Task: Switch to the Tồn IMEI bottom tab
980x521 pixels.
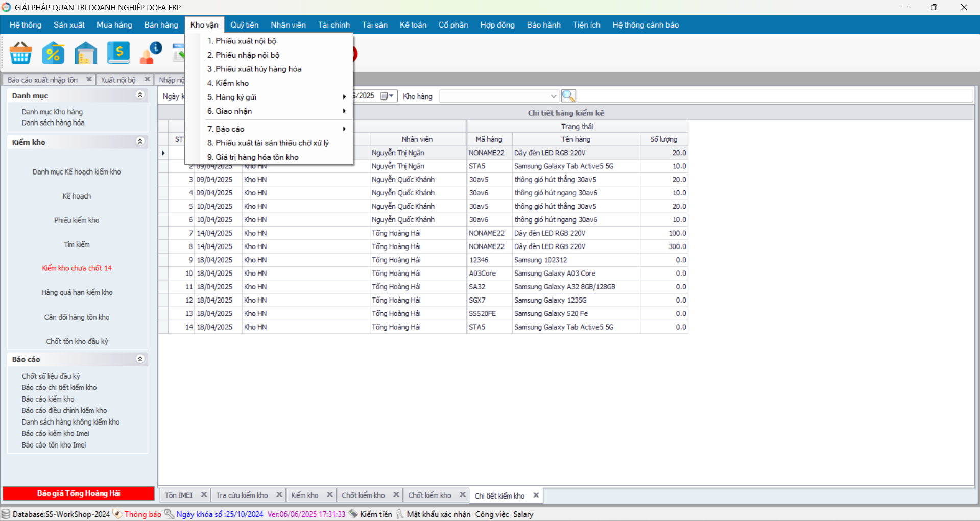Action: click(179, 495)
